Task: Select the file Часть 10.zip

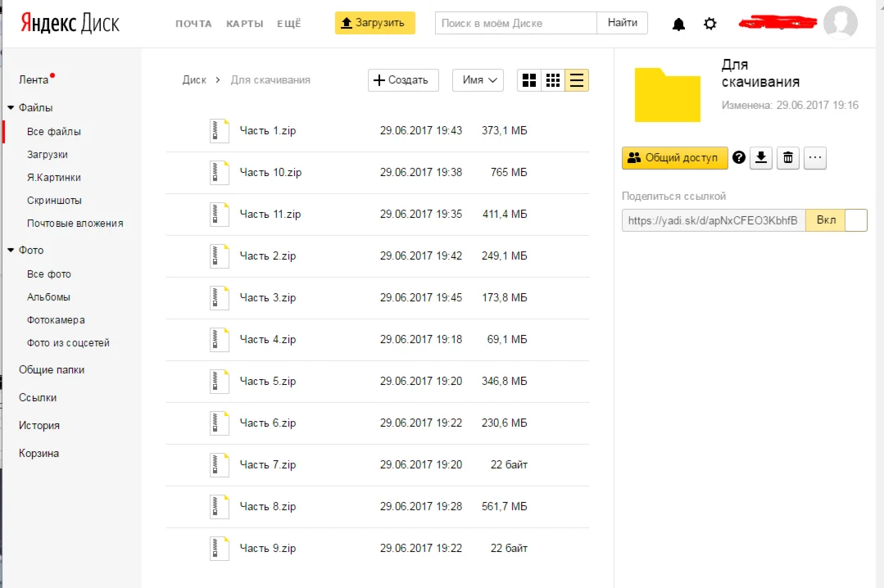Action: coord(270,173)
